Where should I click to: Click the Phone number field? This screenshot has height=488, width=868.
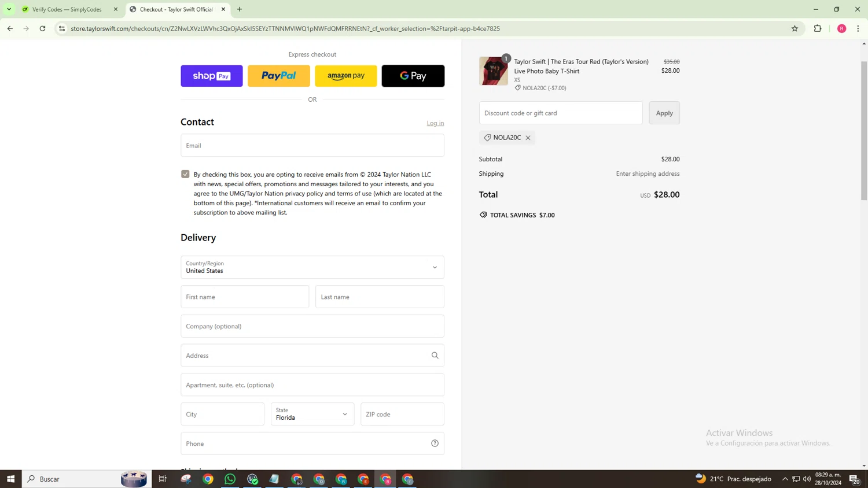pyautogui.click(x=312, y=443)
